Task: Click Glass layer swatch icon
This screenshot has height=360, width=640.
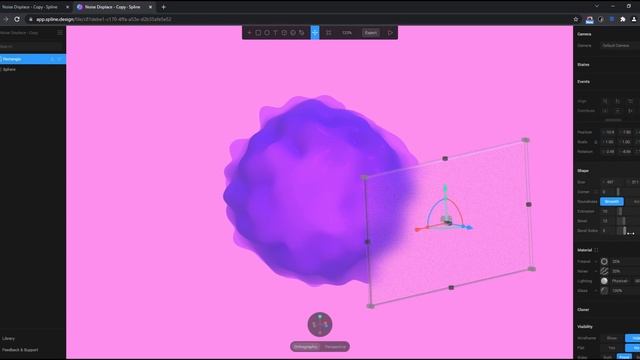Action: pos(604,291)
